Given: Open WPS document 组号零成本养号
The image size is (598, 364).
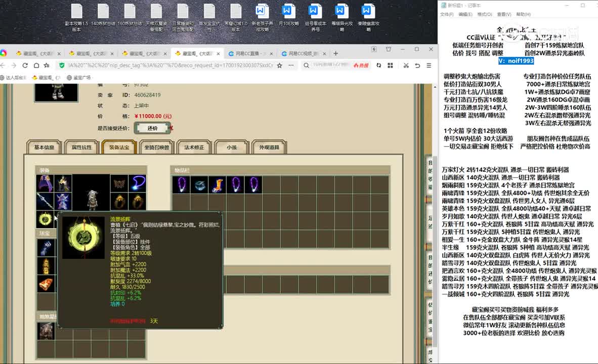Looking at the screenshot, I should (315, 18).
